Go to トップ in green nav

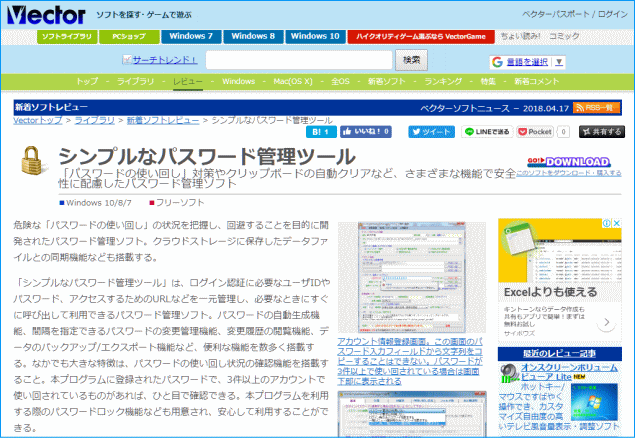point(87,81)
